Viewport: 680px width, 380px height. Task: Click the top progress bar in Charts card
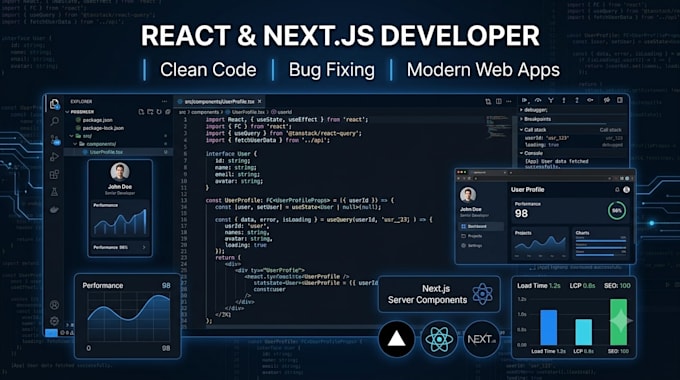[601, 241]
